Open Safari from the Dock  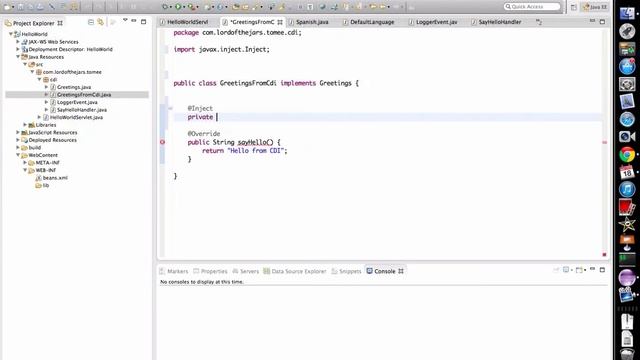(x=627, y=120)
